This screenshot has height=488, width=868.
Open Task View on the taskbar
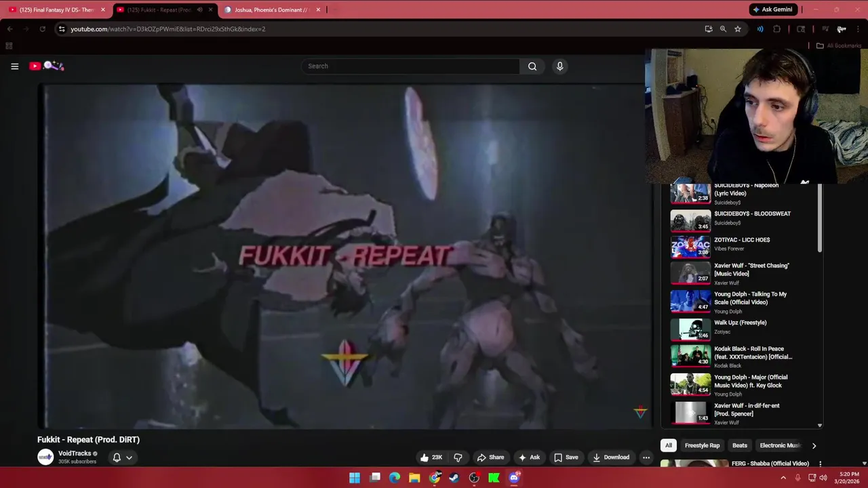(375, 478)
